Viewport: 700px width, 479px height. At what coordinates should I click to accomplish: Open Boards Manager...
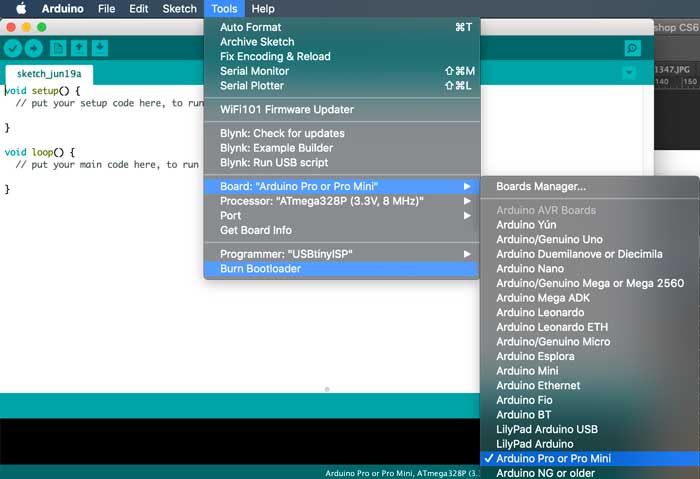[x=590, y=187]
